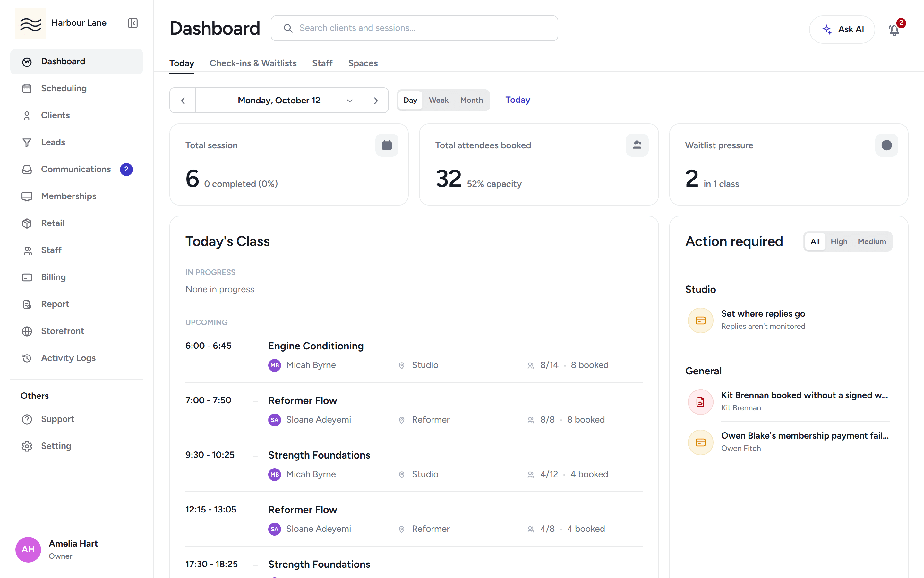The image size is (924, 578).
Task: Open 9:30 Strength Foundations class
Action: pyautogui.click(x=319, y=455)
